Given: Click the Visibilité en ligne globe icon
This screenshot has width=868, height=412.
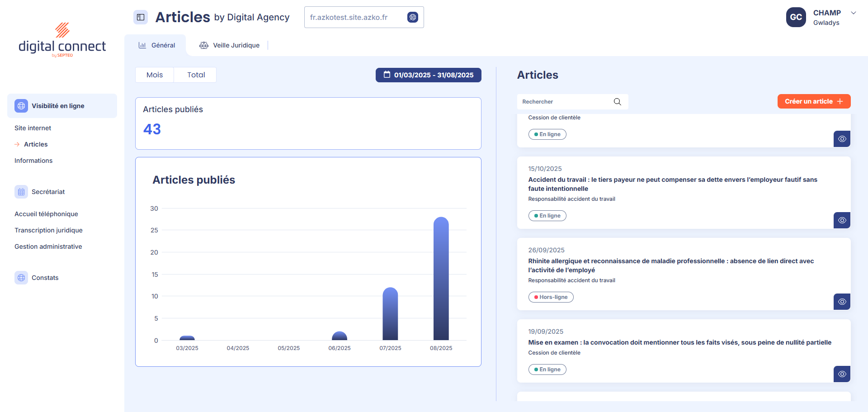Looking at the screenshot, I should (21, 106).
